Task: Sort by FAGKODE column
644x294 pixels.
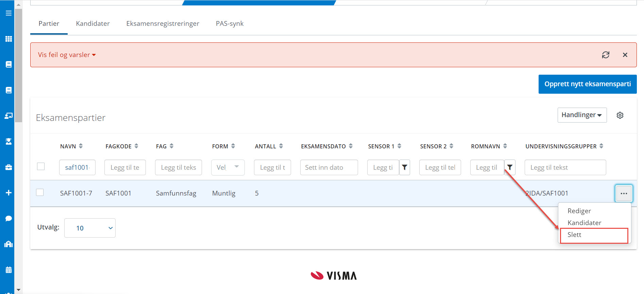Action: click(136, 146)
